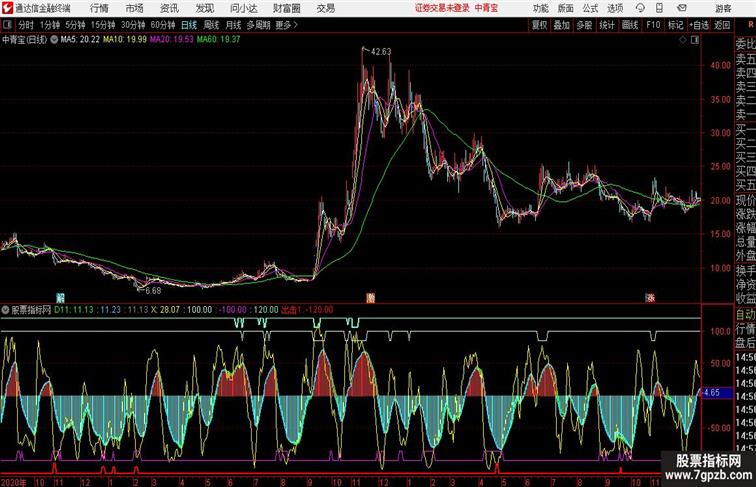Click the 标记 mark toolbar button
Viewport: 756px width, 487px height.
coord(675,25)
